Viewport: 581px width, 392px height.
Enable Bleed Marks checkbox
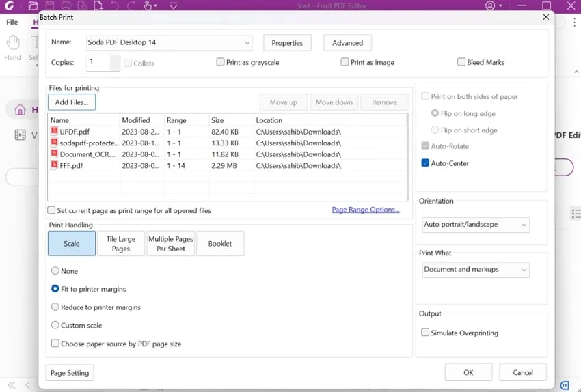pyautogui.click(x=461, y=62)
